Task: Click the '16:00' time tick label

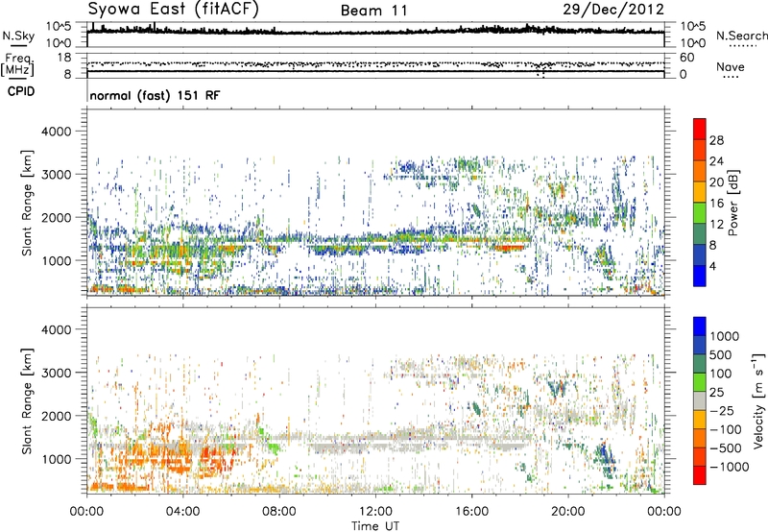Action: pos(471,512)
